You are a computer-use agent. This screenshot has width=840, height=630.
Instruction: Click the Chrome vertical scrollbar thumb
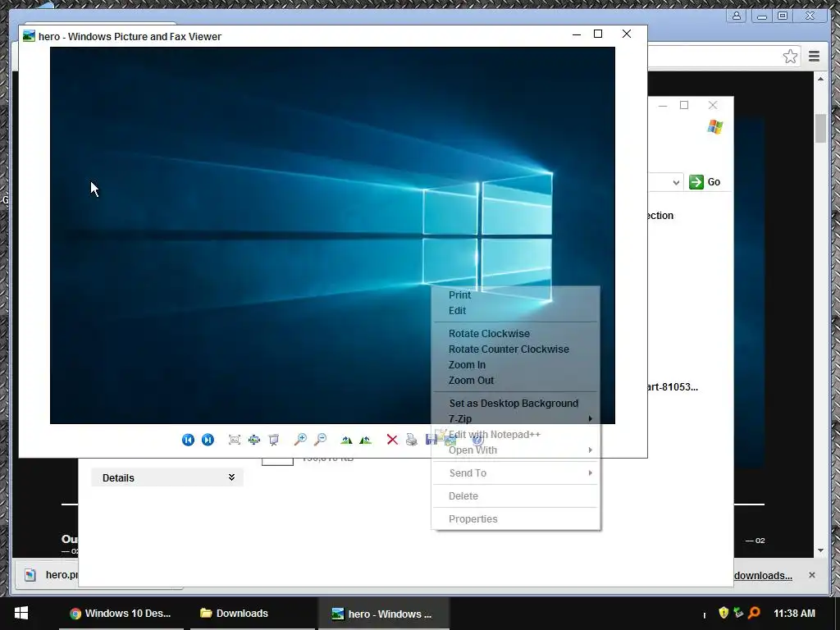(820, 128)
